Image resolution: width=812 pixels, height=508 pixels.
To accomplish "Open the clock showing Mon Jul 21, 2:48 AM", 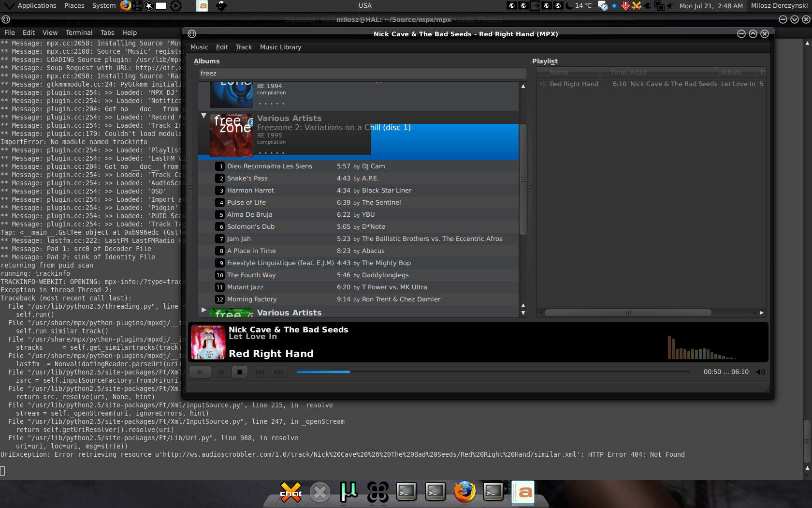I will 711,6.
